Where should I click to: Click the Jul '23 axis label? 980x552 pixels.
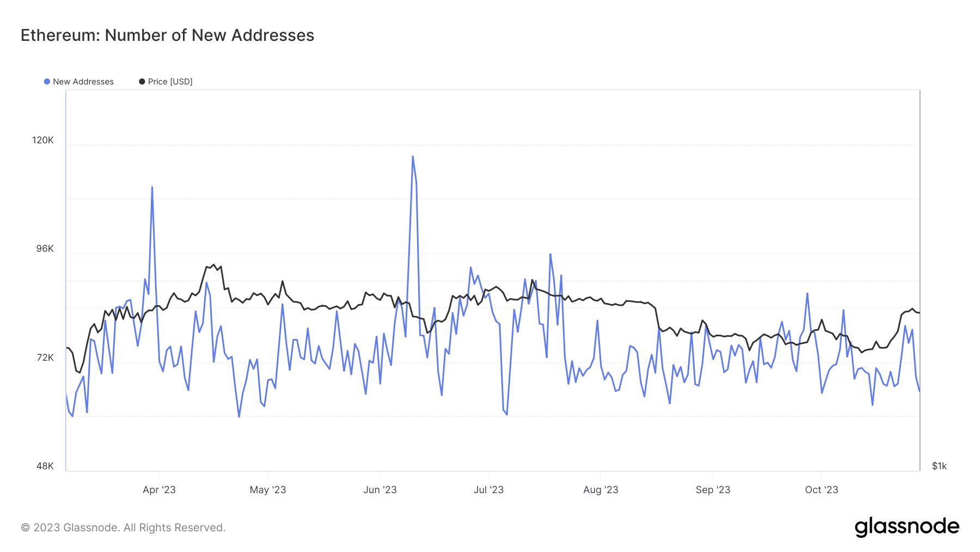[488, 489]
